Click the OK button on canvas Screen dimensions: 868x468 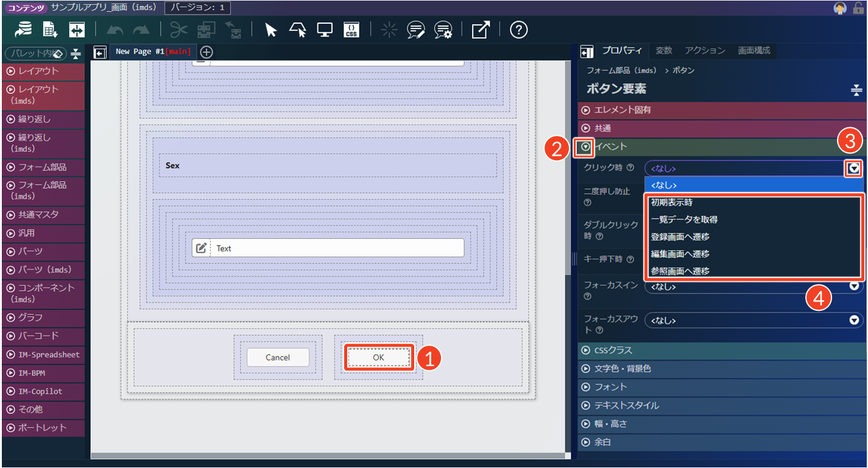[x=378, y=358]
